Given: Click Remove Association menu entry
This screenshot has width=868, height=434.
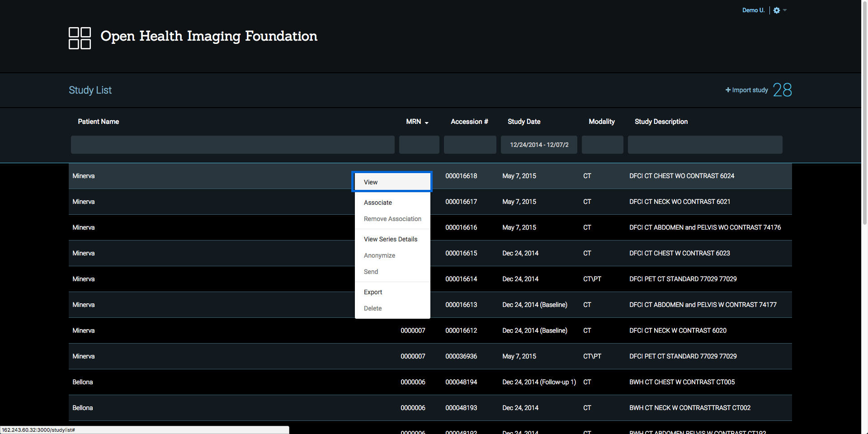Looking at the screenshot, I should pyautogui.click(x=392, y=219).
